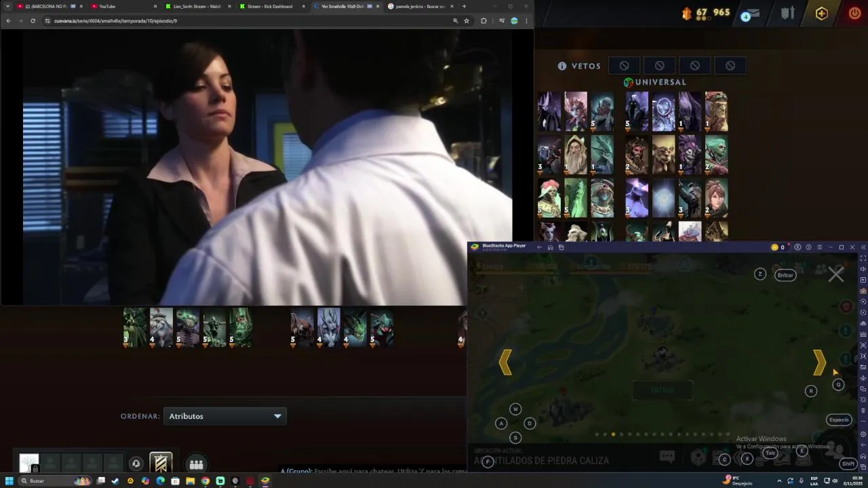Open Chrome from the Windows taskbar

pos(205,481)
